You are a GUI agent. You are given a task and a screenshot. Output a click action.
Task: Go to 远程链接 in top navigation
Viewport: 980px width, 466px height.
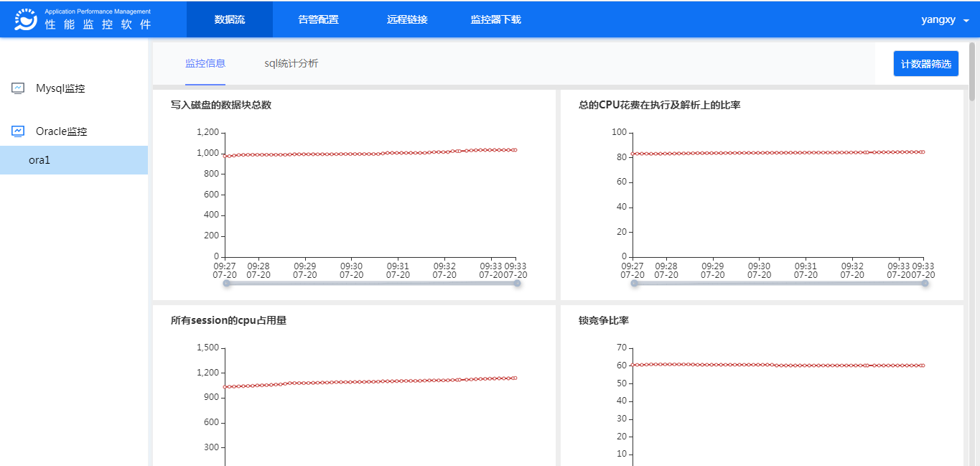407,19
